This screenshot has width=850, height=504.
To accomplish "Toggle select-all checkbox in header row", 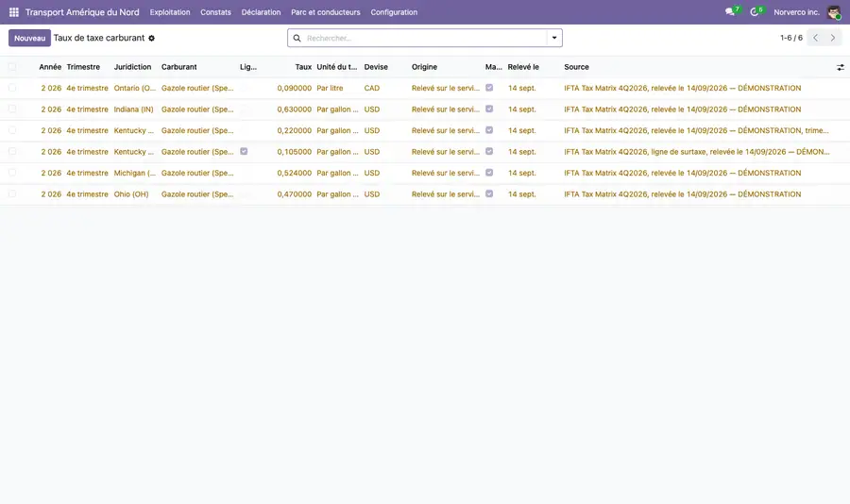I will pyautogui.click(x=12, y=67).
